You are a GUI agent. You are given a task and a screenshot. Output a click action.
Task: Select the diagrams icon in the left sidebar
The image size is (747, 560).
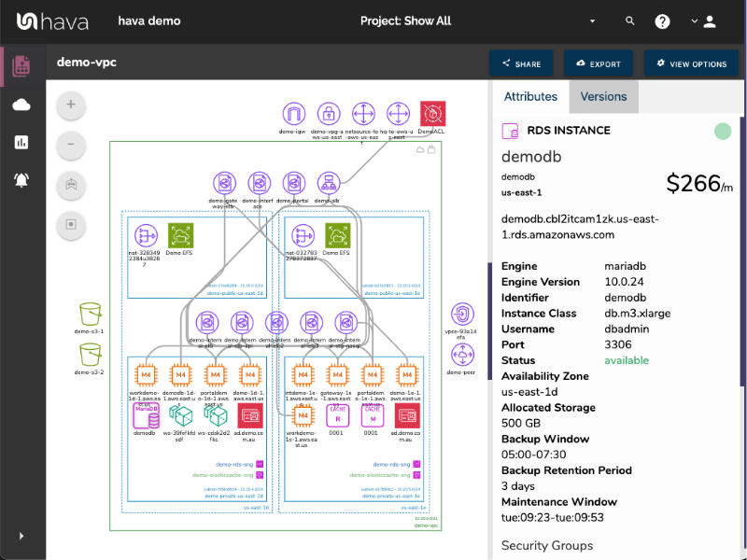coord(21,66)
